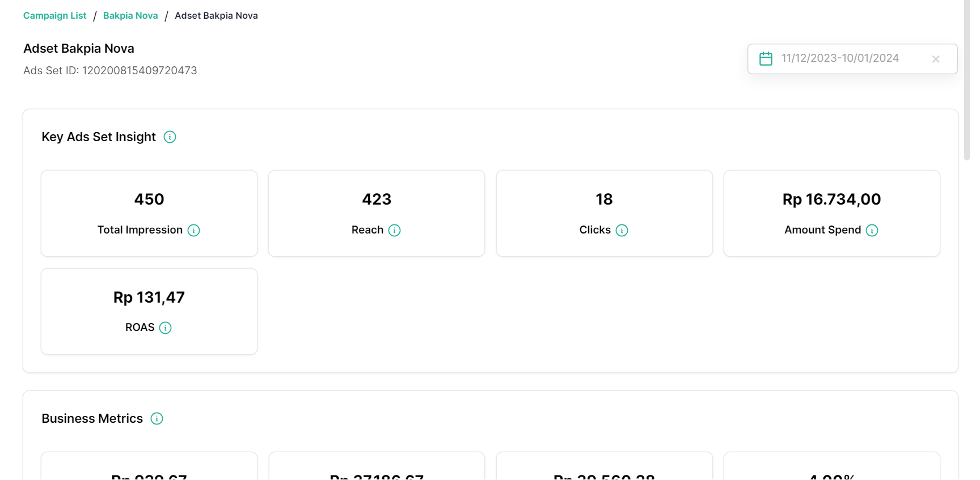Open the Campaign List breadcrumb link
The height and width of the screenshot is (480, 980).
point(54,16)
